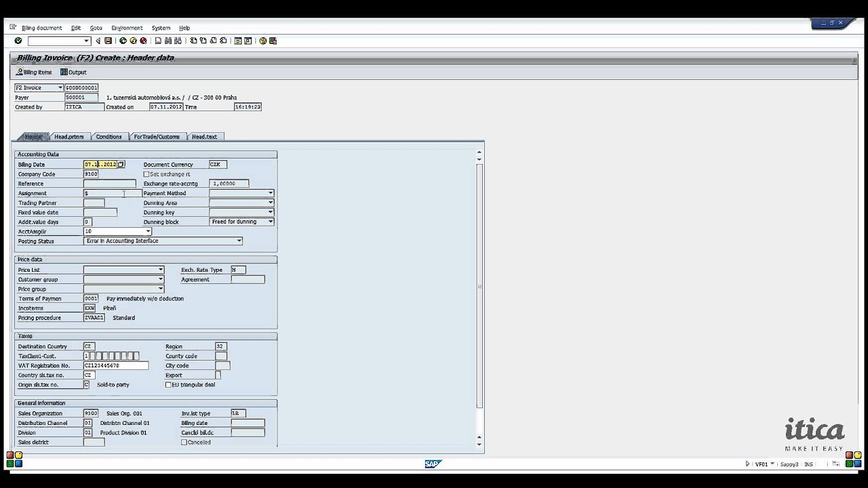
Task: Toggle the Set exchange rt checkbox
Action: (x=146, y=174)
